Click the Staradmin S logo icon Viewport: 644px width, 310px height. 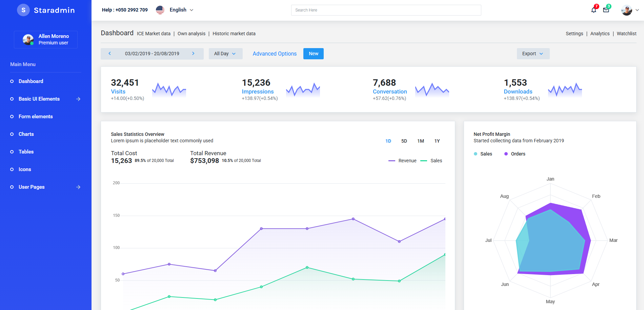point(23,10)
